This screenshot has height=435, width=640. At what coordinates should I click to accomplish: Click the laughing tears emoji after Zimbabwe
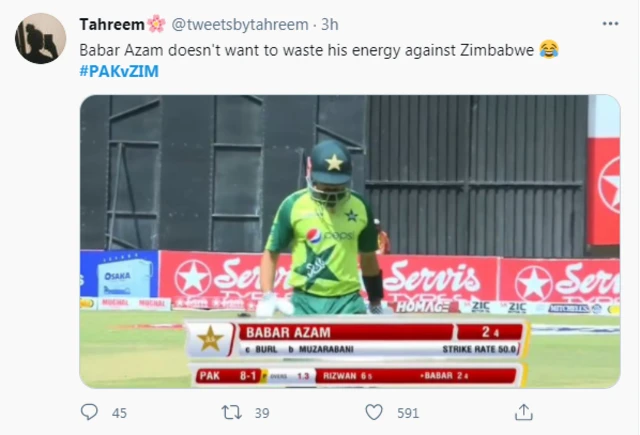click(549, 49)
